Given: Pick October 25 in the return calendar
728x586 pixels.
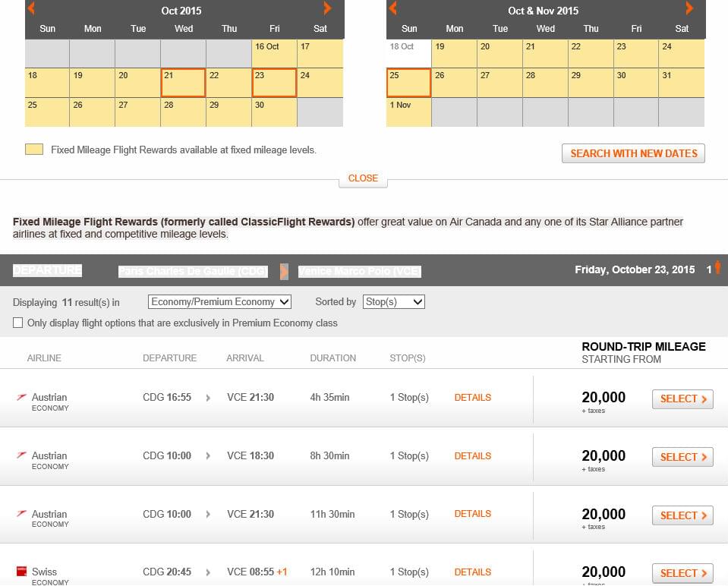Looking at the screenshot, I should pyautogui.click(x=408, y=83).
